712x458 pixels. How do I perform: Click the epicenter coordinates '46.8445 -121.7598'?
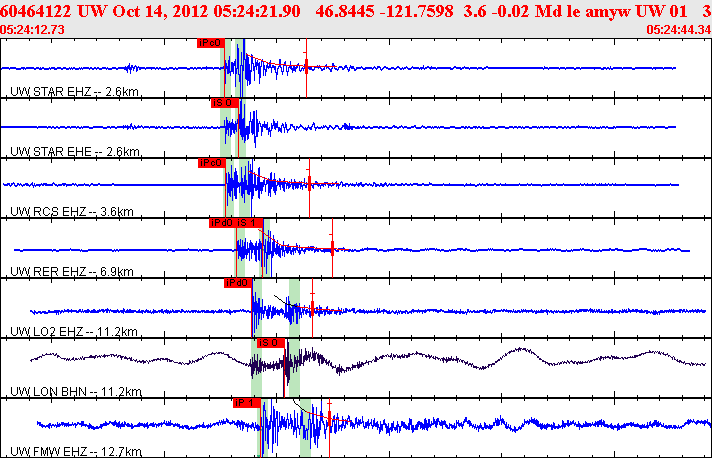[384, 11]
